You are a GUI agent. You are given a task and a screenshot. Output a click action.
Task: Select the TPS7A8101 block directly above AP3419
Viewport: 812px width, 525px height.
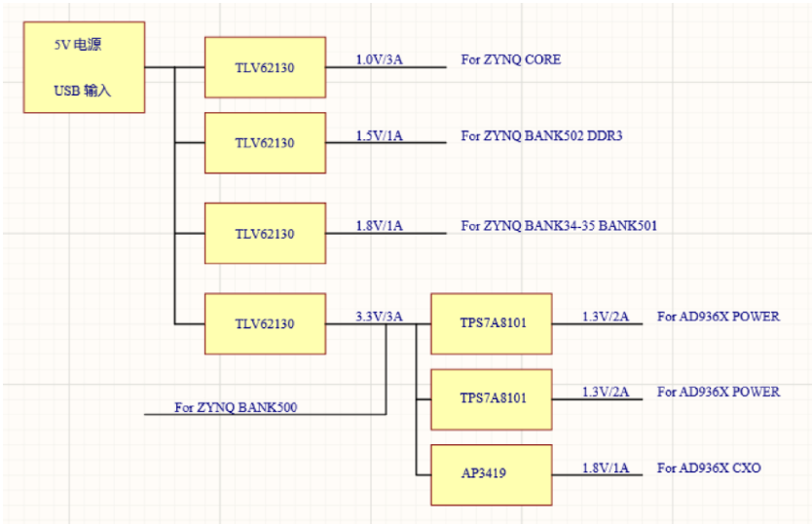coord(492,399)
